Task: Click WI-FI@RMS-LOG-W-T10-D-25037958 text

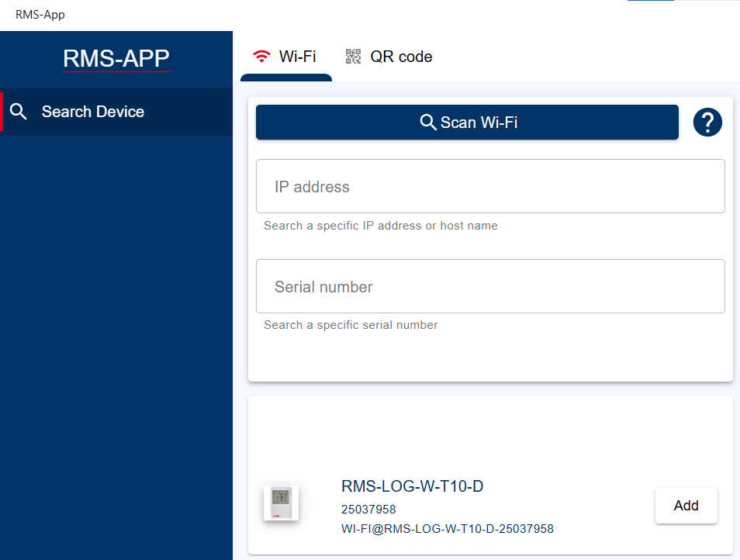Action: click(448, 529)
